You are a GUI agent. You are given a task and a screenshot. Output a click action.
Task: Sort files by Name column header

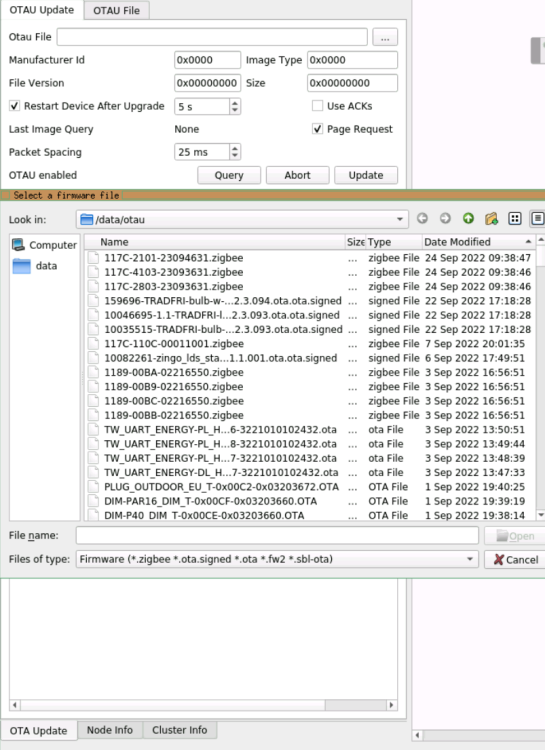pyautogui.click(x=215, y=242)
